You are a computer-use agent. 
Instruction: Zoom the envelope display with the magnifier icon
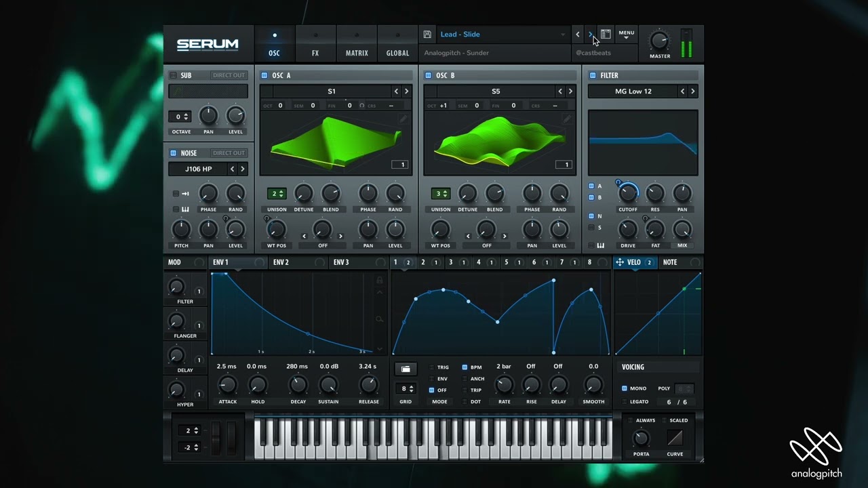[x=380, y=319]
